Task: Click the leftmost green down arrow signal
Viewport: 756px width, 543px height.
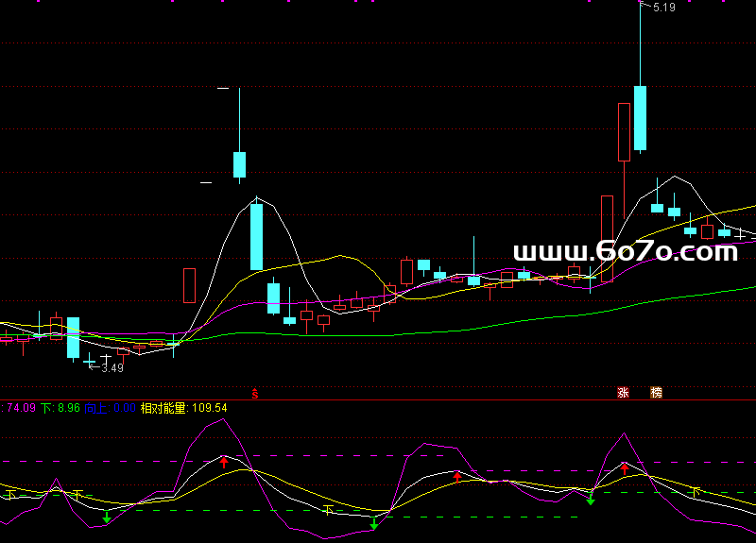Action: (x=106, y=517)
